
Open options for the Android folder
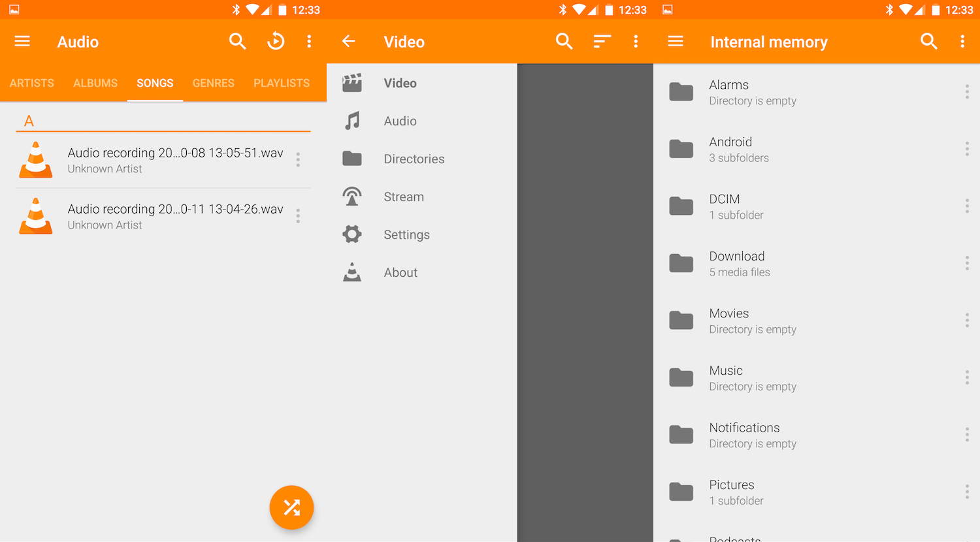tap(967, 149)
